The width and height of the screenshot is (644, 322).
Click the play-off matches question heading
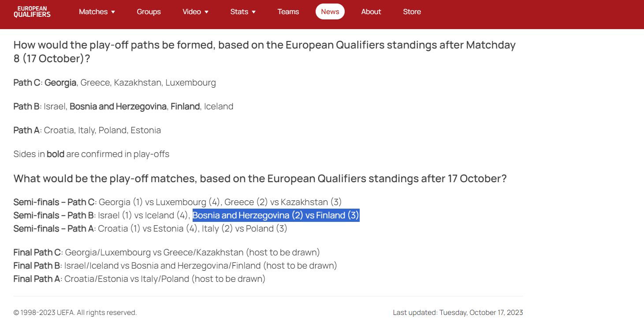260,179
